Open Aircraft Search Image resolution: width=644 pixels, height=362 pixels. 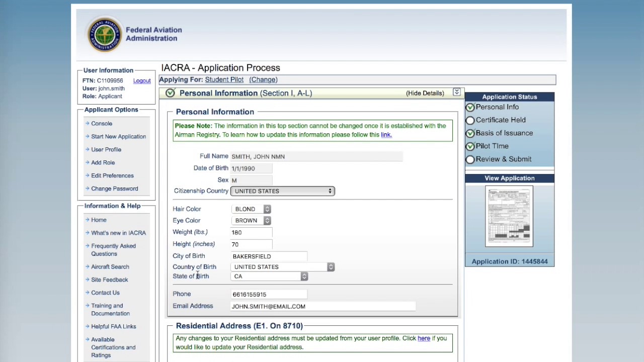pos(110,266)
